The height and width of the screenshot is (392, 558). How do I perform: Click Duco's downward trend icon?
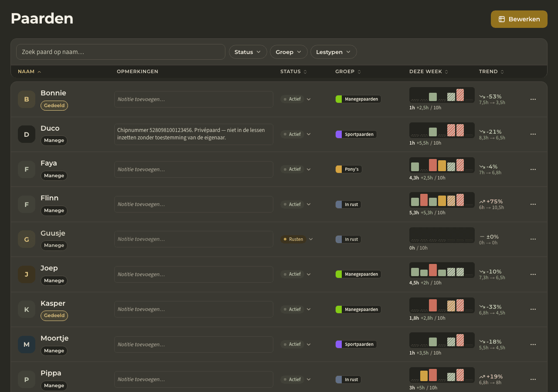pos(482,132)
